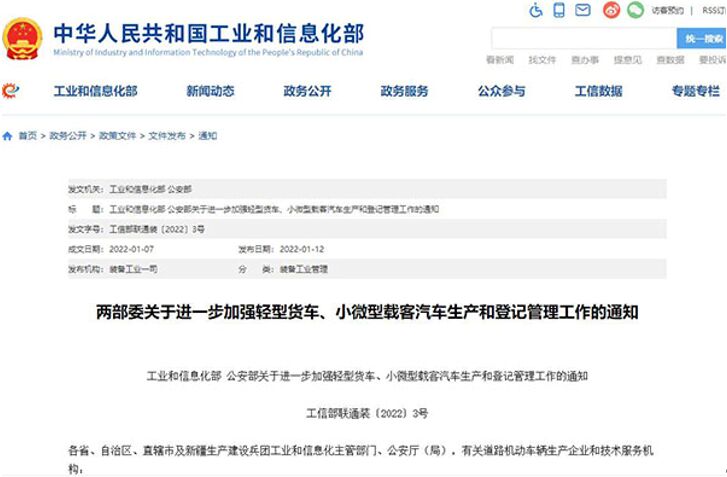Image resolution: width=727 pixels, height=477 pixels.
Task: Open the 工信数据 navigation menu
Action: click(x=599, y=91)
